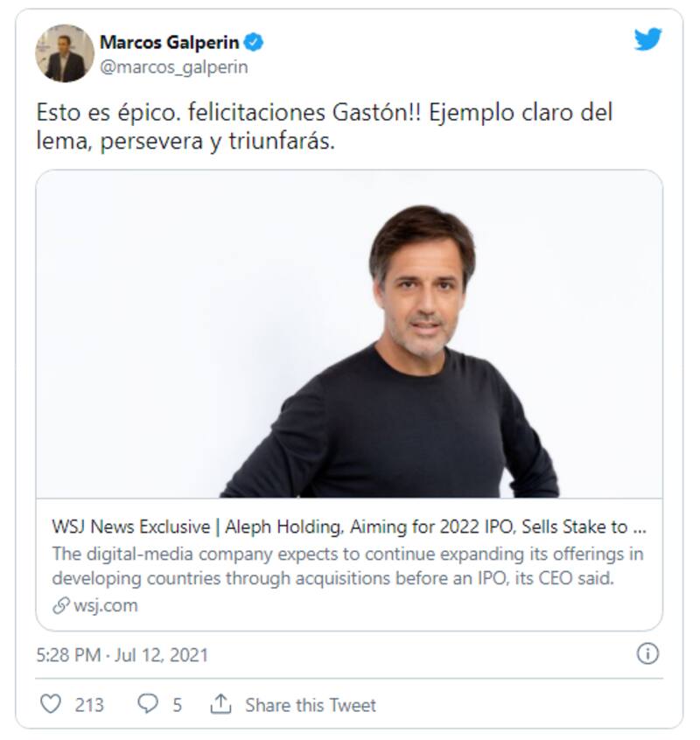The width and height of the screenshot is (700, 740).
Task: Click the tweet text starting 'Esto es épico'
Action: pos(324,127)
